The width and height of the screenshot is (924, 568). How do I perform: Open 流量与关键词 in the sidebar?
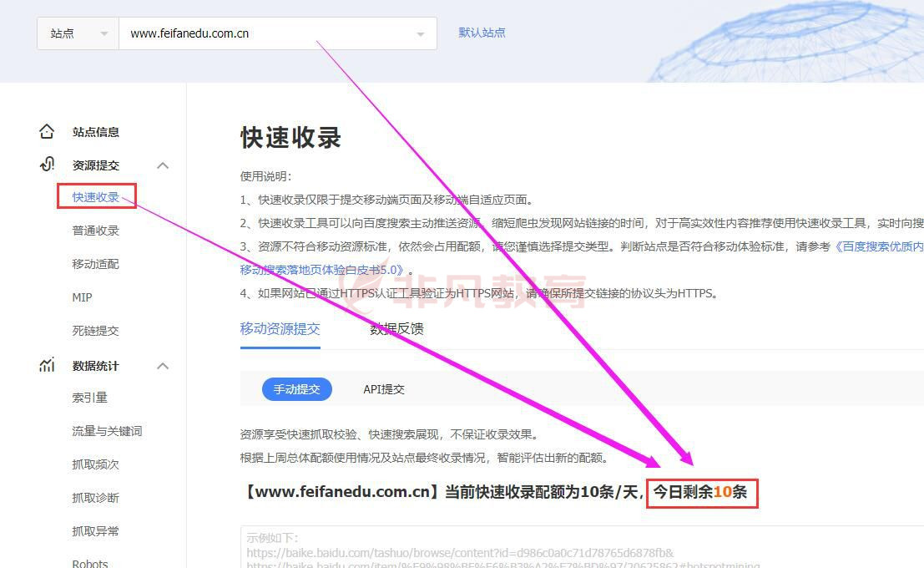107,431
